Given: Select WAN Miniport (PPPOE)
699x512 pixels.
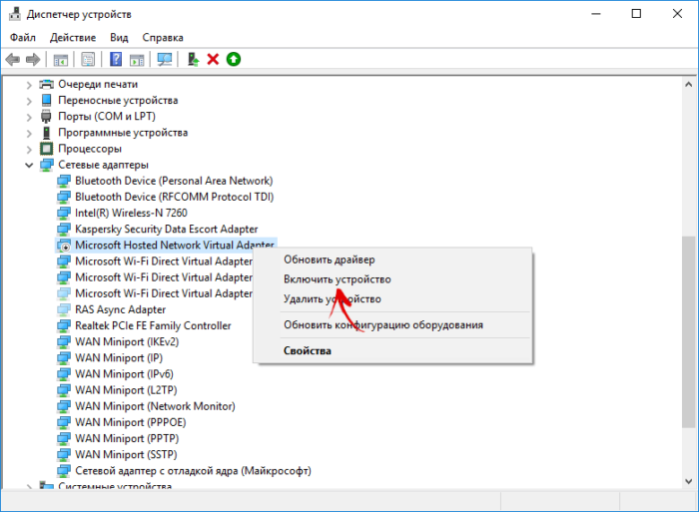Looking at the screenshot, I should (x=131, y=422).
